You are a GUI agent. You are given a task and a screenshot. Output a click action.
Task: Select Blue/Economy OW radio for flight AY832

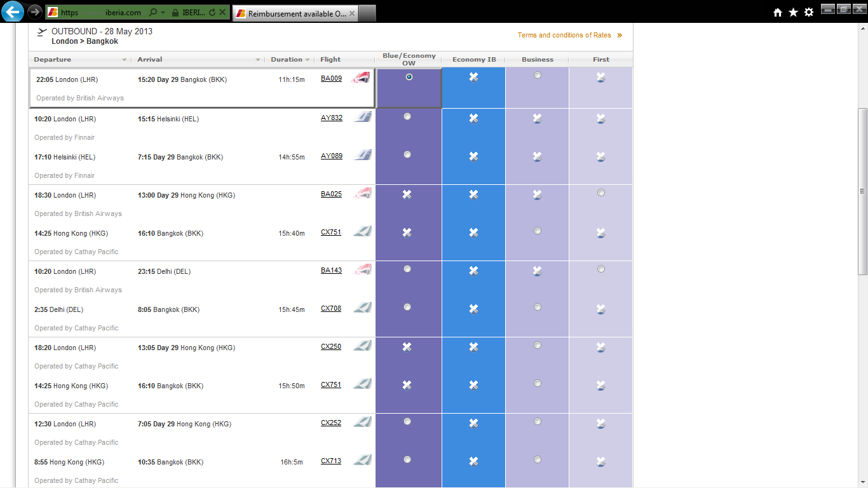(407, 116)
